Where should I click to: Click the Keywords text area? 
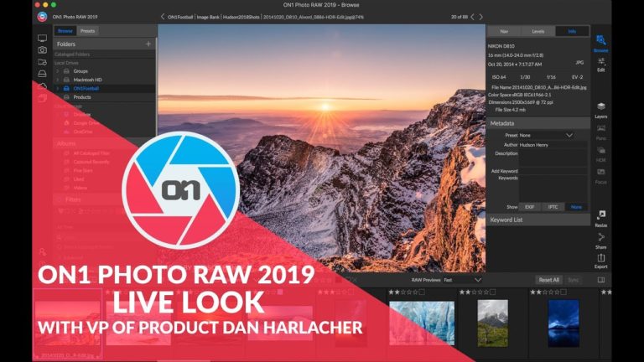(x=553, y=189)
